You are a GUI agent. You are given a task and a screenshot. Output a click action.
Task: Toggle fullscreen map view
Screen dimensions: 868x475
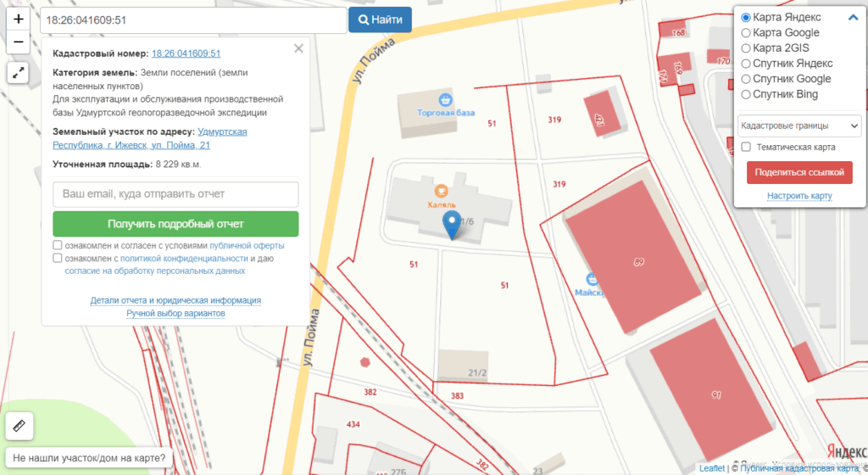tap(18, 73)
